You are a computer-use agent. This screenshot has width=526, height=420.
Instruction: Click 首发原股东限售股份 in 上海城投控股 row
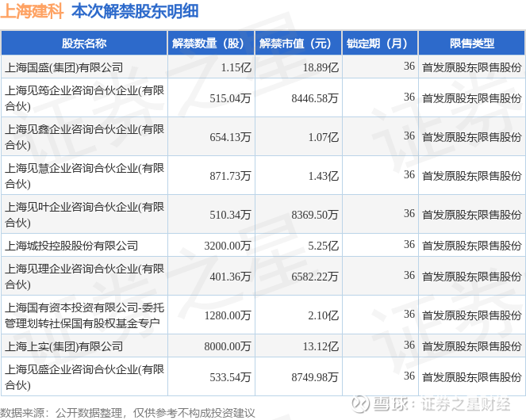tap(472, 246)
